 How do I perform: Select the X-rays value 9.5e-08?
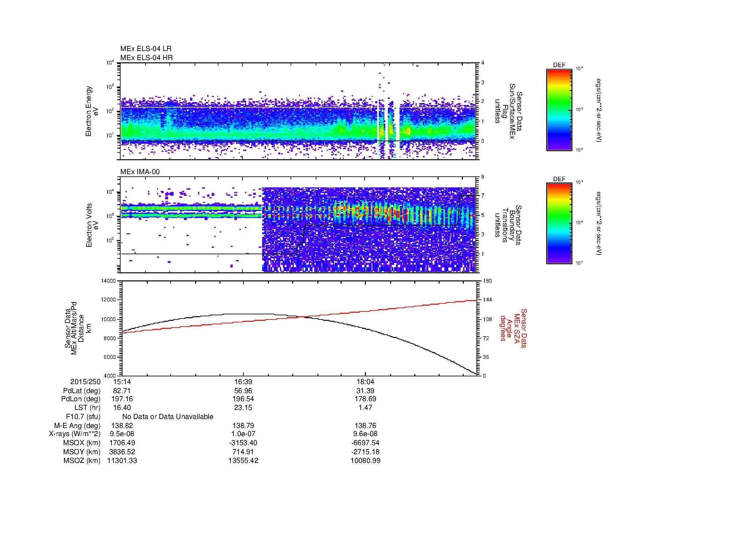(122, 434)
